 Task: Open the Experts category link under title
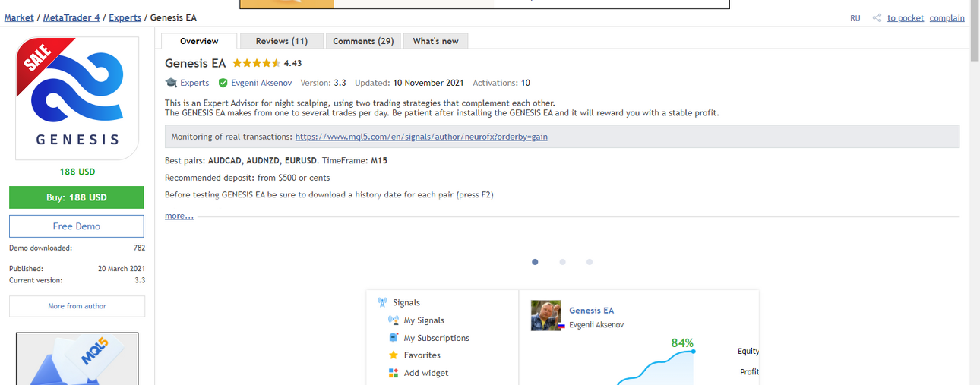tap(194, 83)
